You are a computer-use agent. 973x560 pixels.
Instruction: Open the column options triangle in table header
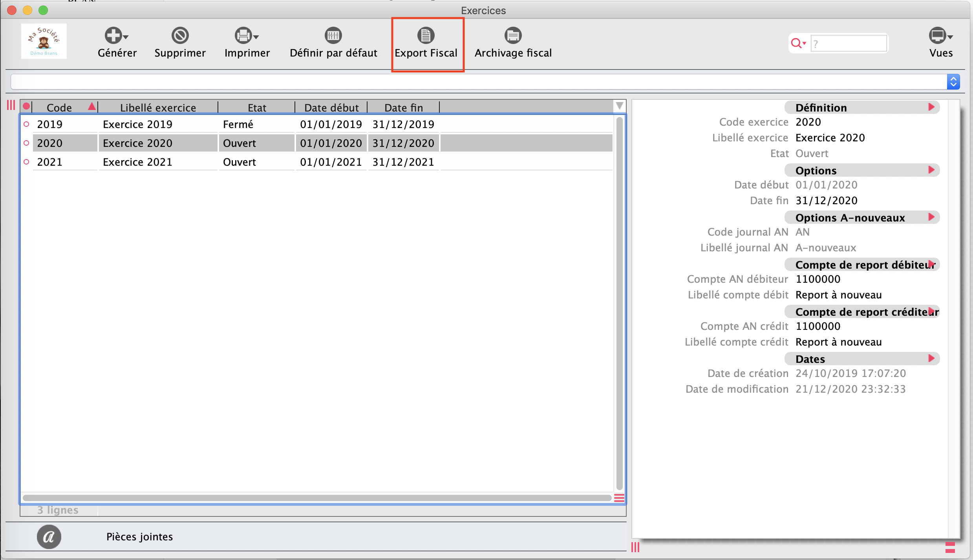coord(620,106)
